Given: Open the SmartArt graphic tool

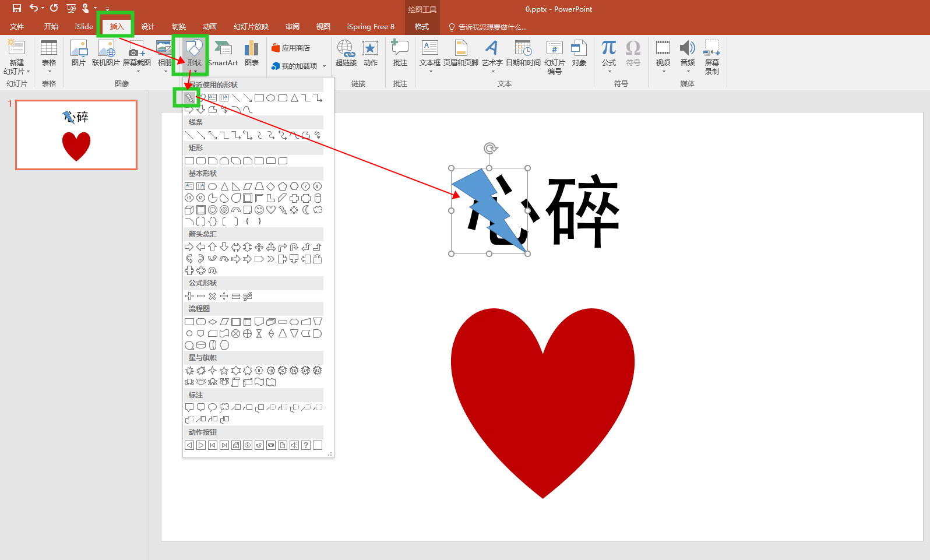Looking at the screenshot, I should point(223,52).
